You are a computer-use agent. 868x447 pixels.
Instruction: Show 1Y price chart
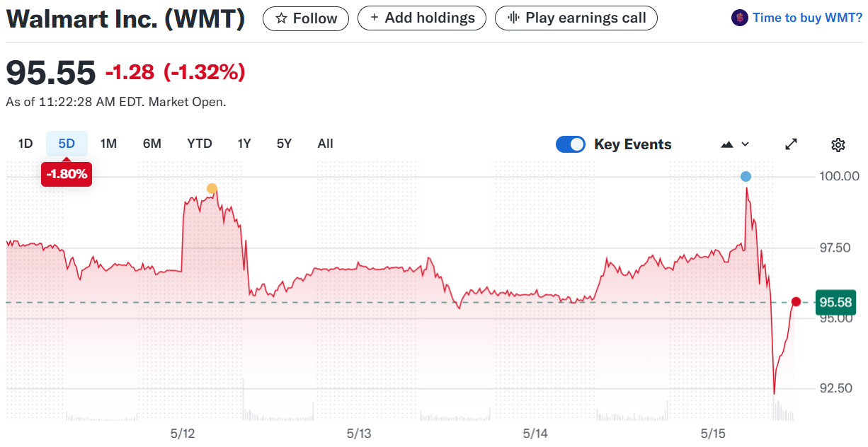(244, 144)
